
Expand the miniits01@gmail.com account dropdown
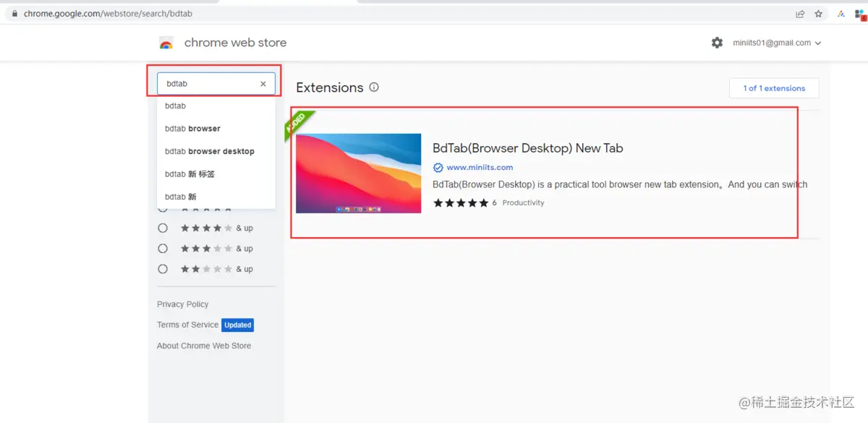(776, 43)
